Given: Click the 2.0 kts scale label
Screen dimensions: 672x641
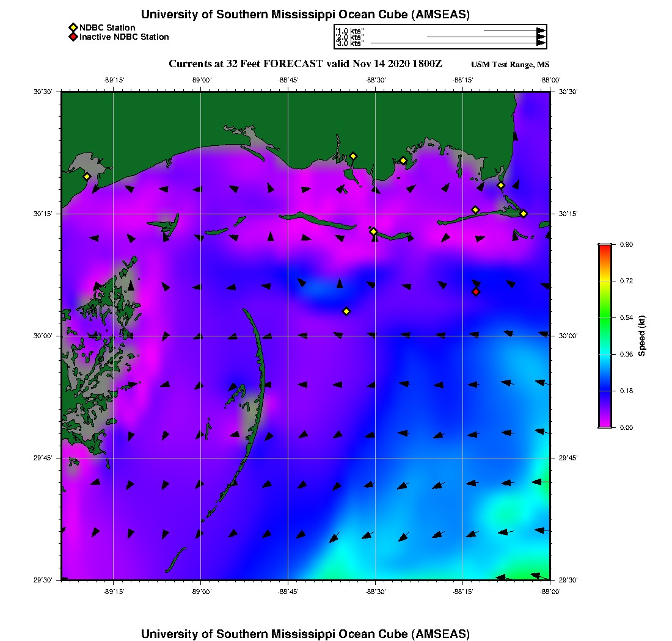Looking at the screenshot, I should (349, 37).
